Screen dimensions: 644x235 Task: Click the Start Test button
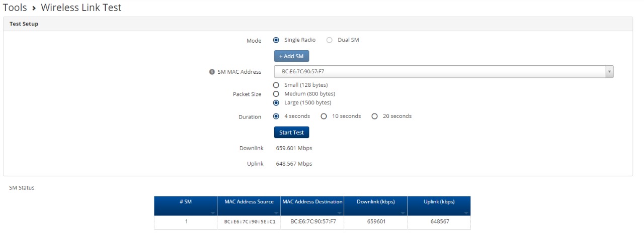[x=291, y=133]
